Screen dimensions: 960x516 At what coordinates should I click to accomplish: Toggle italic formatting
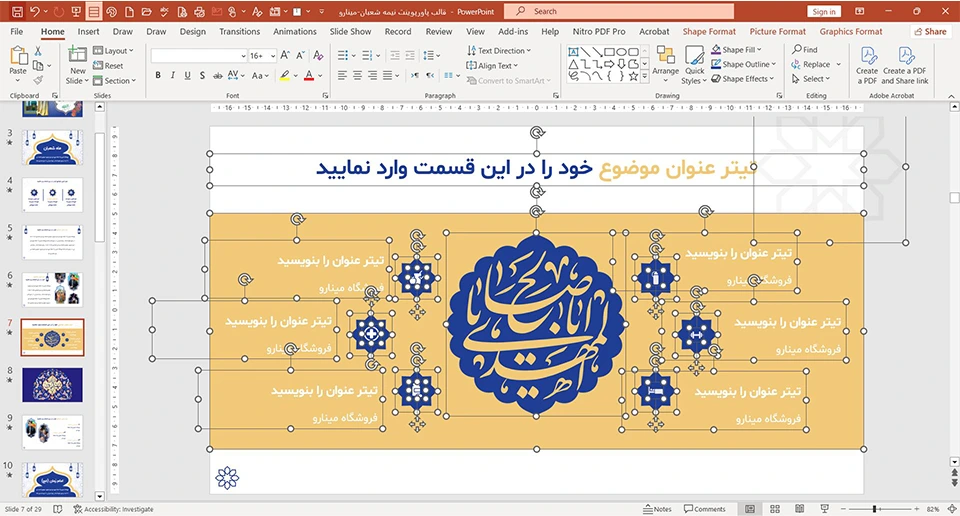click(173, 75)
